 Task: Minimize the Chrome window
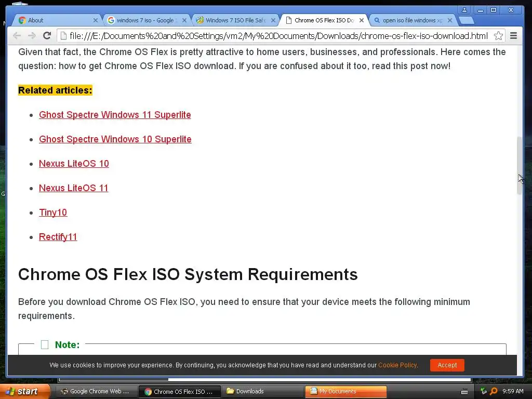pos(480,10)
